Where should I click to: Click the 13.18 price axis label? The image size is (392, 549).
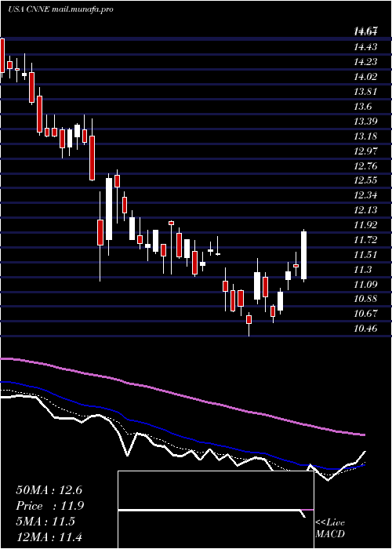365,136
